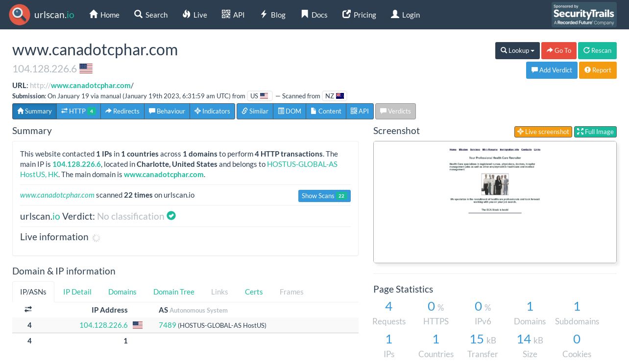Click the red Go To button
The height and width of the screenshot is (364, 629).
(559, 50)
